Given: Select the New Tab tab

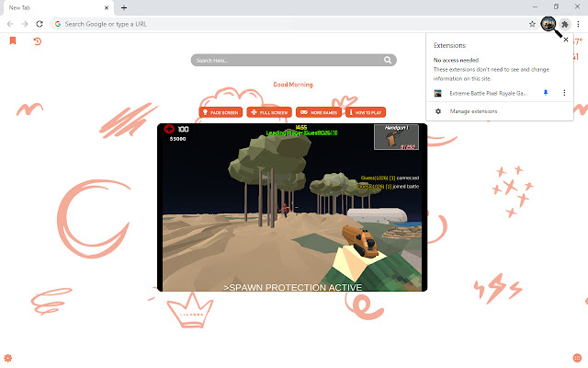Looking at the screenshot, I should click(58, 8).
